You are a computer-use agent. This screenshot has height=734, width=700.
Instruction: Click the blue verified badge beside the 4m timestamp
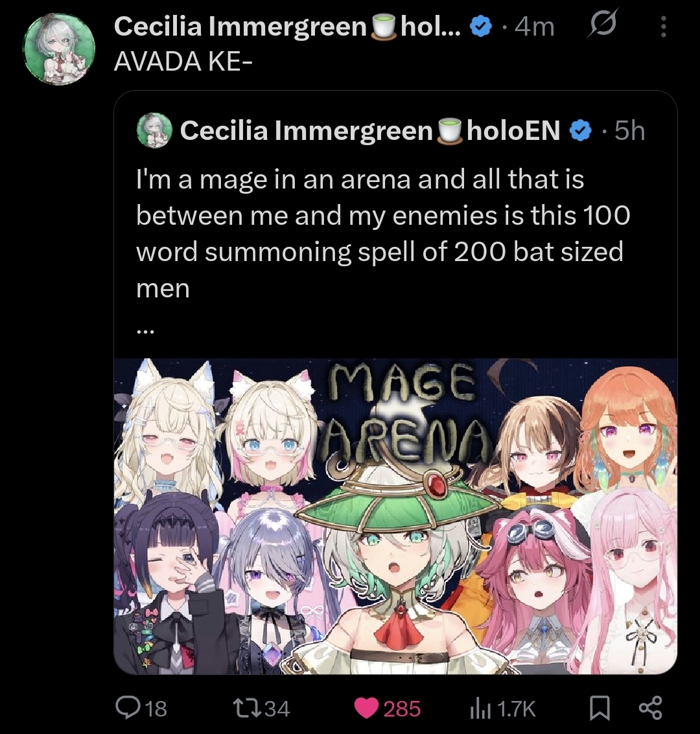point(480,27)
